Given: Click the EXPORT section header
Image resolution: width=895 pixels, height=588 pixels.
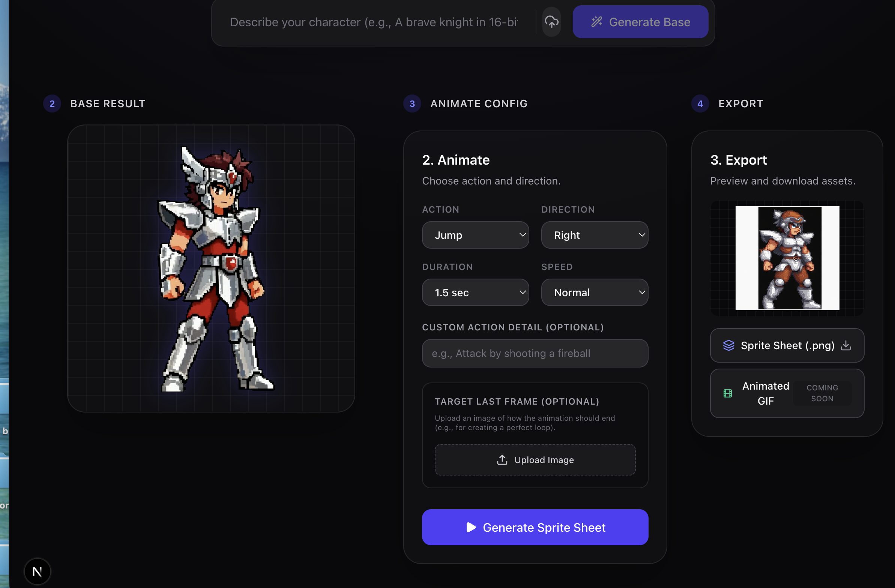Looking at the screenshot, I should tap(741, 103).
